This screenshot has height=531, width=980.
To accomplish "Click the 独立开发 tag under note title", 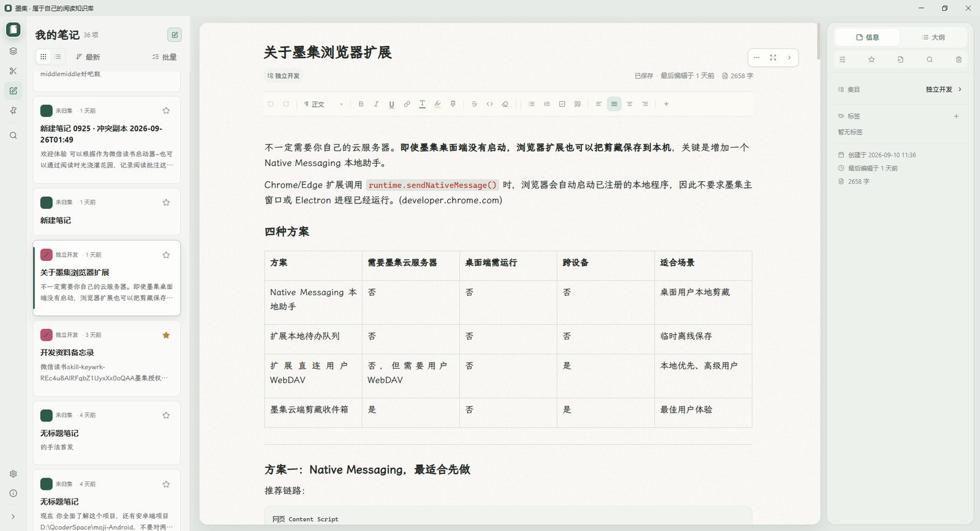I will (283, 76).
